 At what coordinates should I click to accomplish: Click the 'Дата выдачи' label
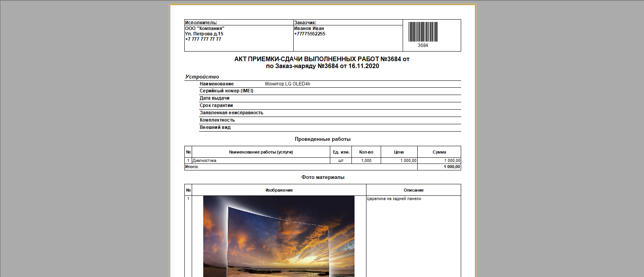pyautogui.click(x=214, y=98)
